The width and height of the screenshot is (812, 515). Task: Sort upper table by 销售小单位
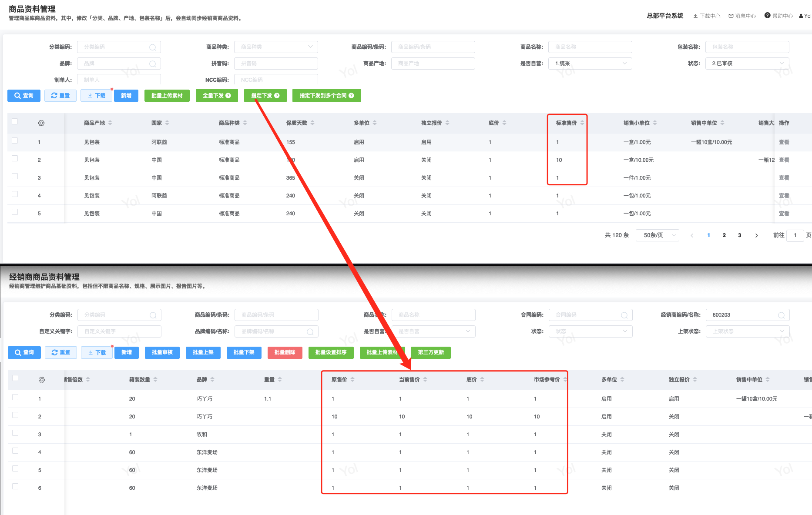pyautogui.click(x=655, y=123)
